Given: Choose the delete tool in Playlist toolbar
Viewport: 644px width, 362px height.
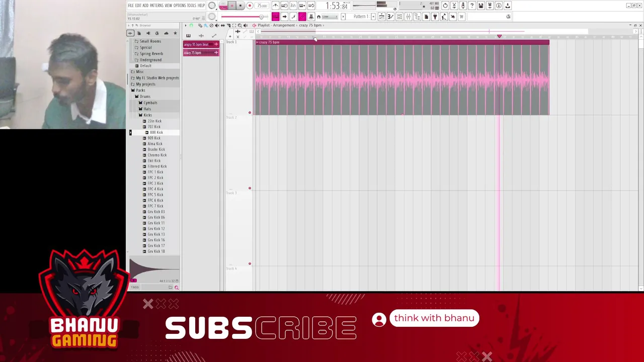Looking at the screenshot, I should pos(211,25).
